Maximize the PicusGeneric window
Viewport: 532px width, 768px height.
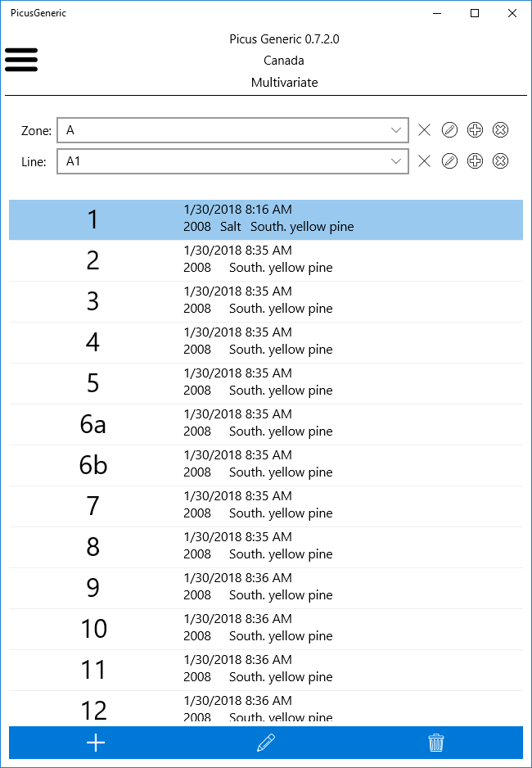[x=474, y=13]
